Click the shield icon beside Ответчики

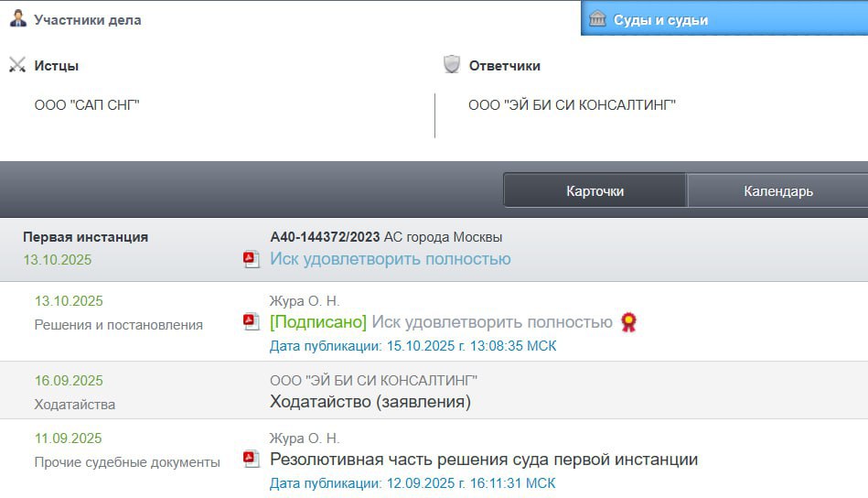pyautogui.click(x=452, y=65)
